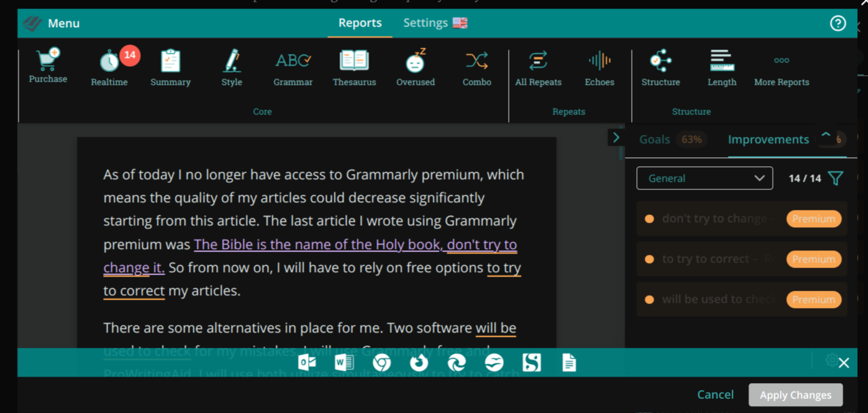Run the Realtime report

point(109,67)
